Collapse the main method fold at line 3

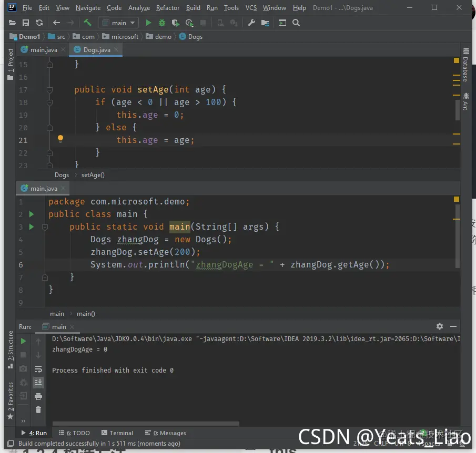(x=45, y=226)
